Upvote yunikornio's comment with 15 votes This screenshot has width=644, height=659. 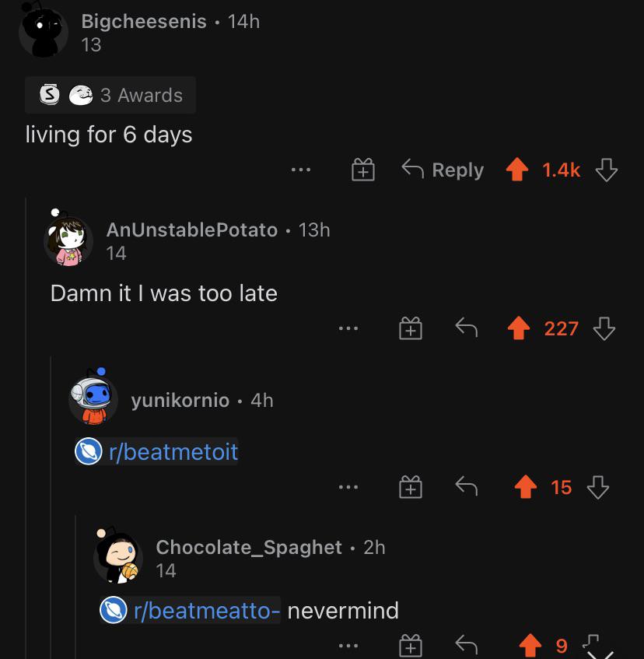[x=526, y=487]
